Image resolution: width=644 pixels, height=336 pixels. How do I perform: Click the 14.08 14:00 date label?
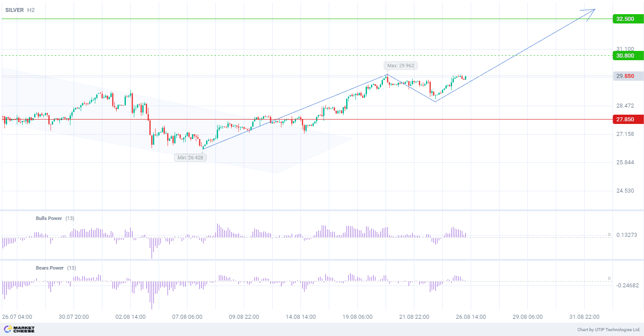(x=301, y=317)
